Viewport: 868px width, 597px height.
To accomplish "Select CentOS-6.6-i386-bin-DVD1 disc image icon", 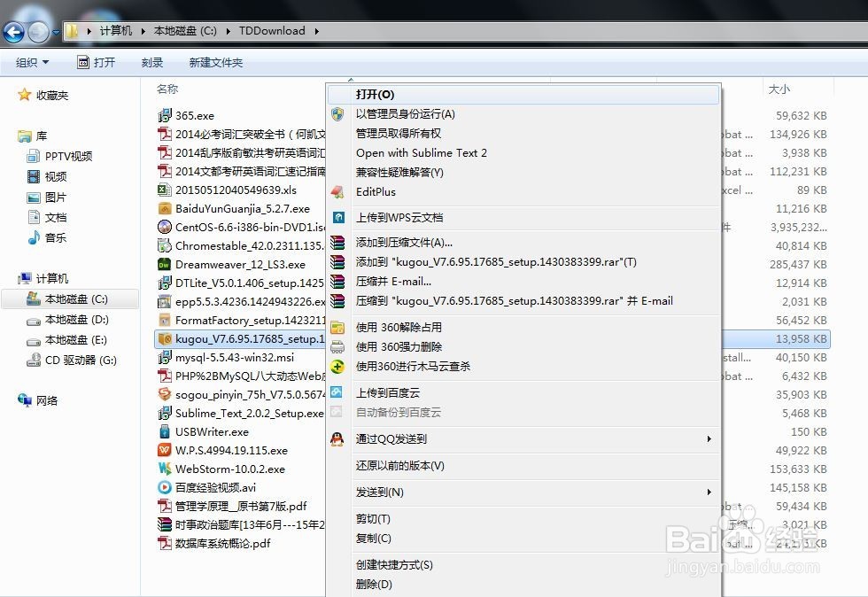I will (165, 227).
